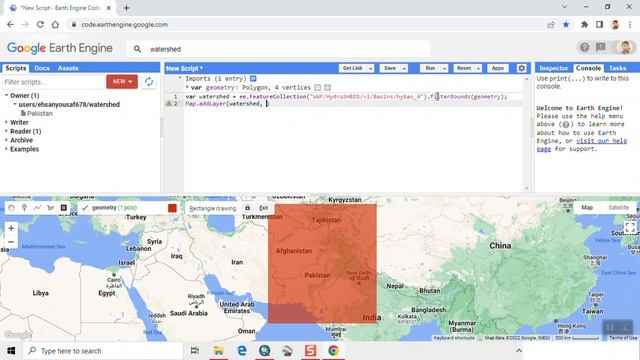Image resolution: width=640 pixels, height=360 pixels.
Task: Expand the Archive folder
Action: pos(7,140)
